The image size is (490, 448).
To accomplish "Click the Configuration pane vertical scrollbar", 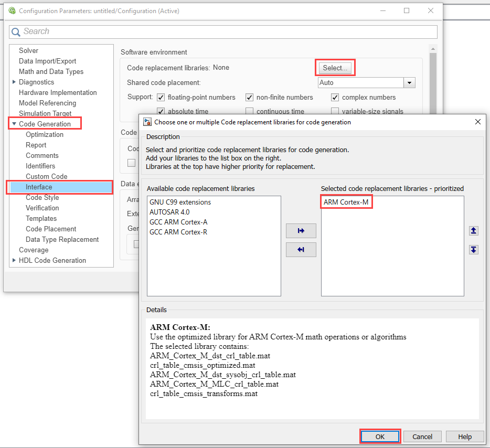I will pyautogui.click(x=433, y=84).
